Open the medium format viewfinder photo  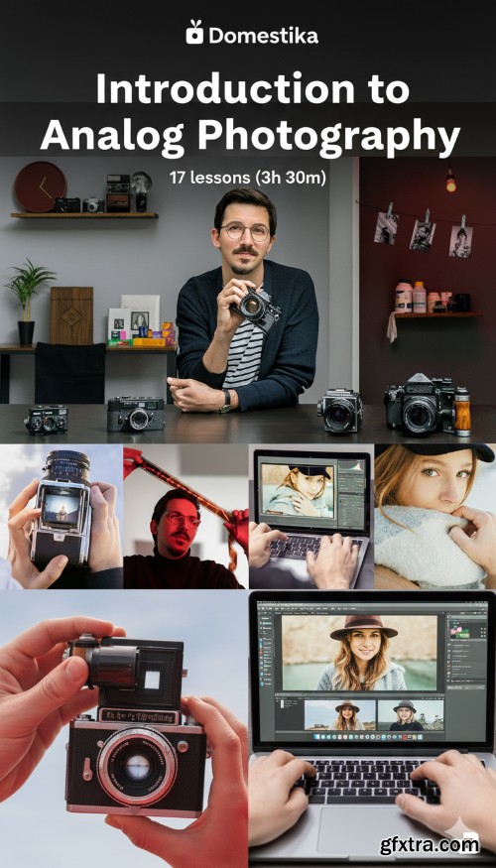[x=61, y=516]
